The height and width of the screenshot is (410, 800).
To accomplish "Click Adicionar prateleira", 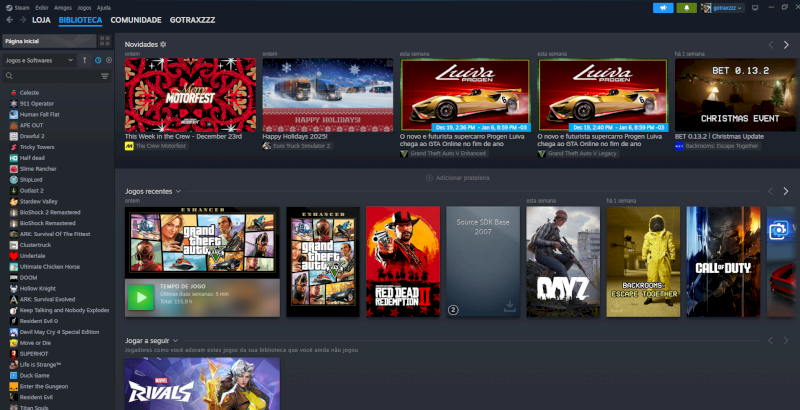I will (458, 177).
